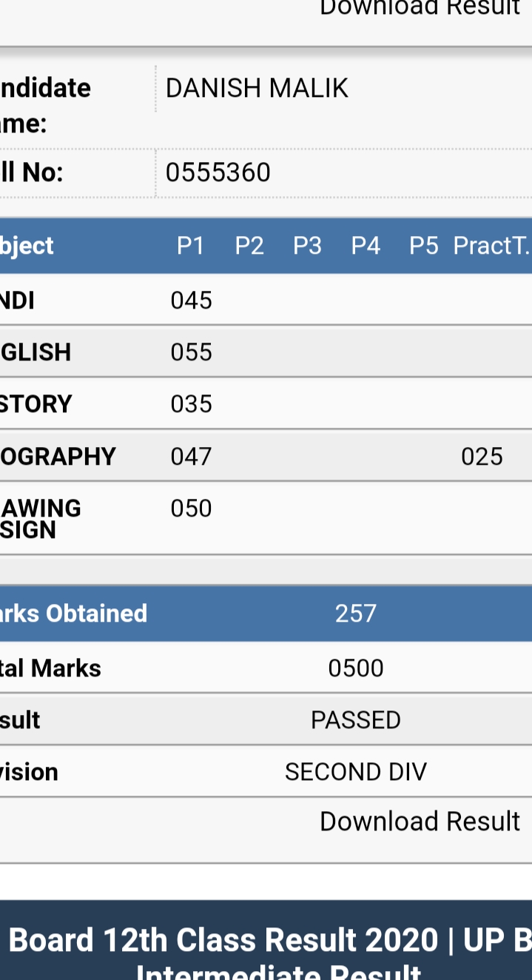Click the P4 column header
532x980 pixels.
[366, 246]
